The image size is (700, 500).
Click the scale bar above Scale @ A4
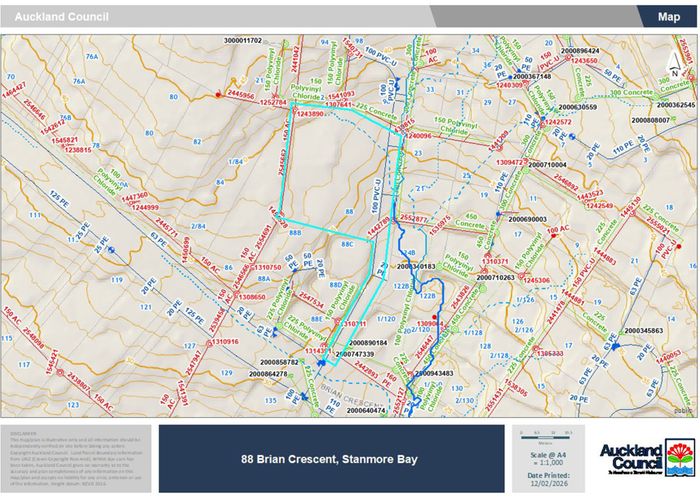[546, 436]
